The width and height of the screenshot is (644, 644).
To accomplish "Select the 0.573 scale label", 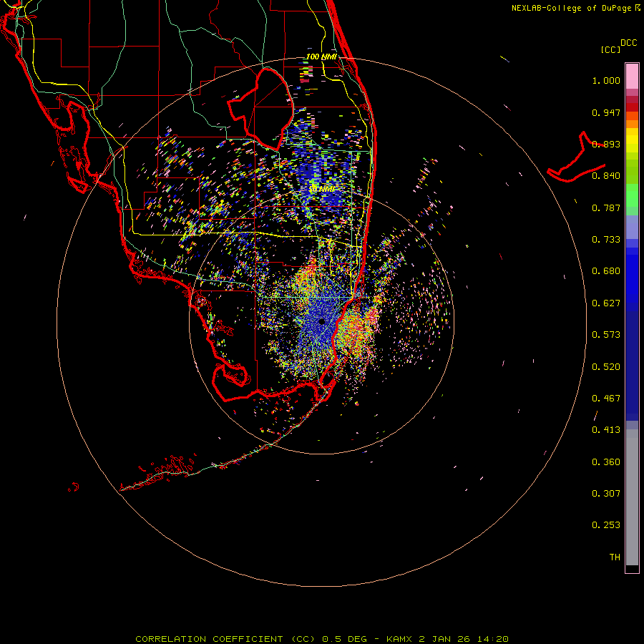I will 606,335.
